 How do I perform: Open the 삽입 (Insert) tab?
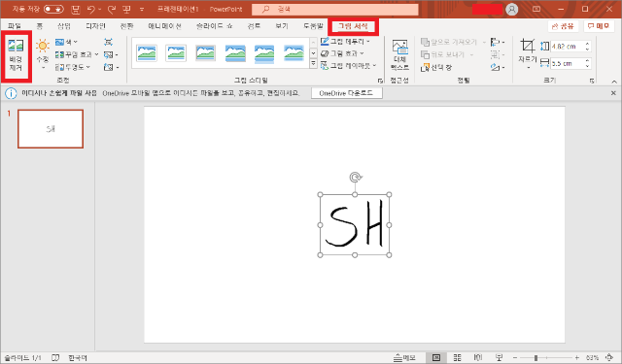click(x=64, y=26)
